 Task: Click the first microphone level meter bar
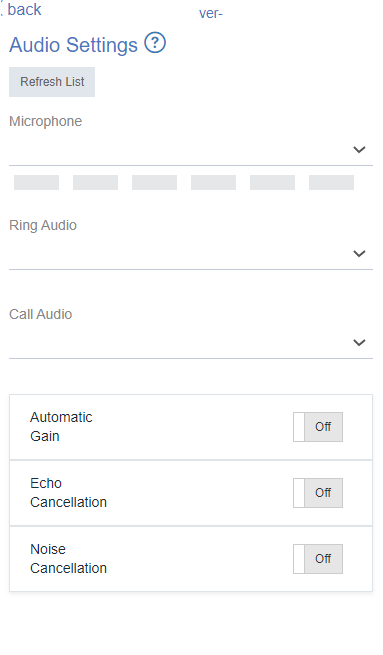pos(36,183)
